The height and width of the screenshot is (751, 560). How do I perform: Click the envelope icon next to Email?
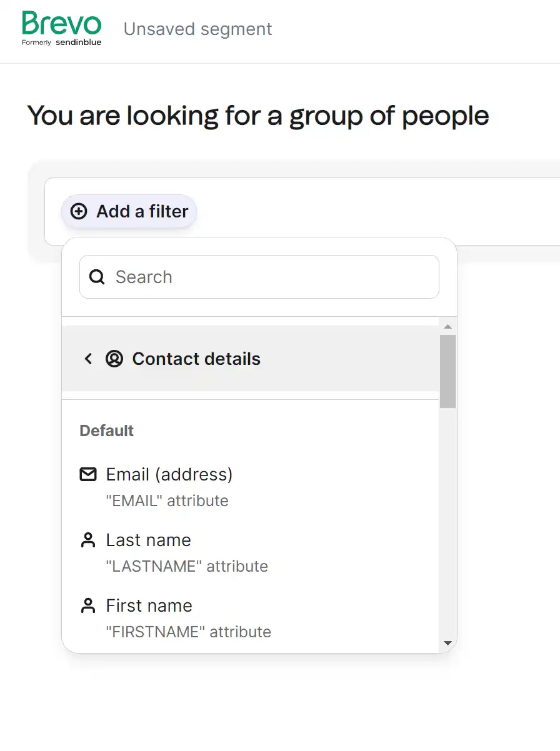88,475
